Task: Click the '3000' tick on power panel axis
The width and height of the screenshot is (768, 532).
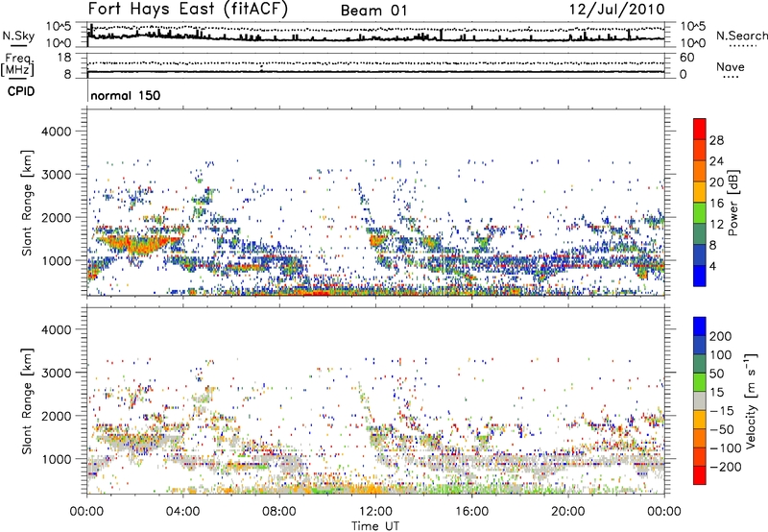Action: (56, 175)
